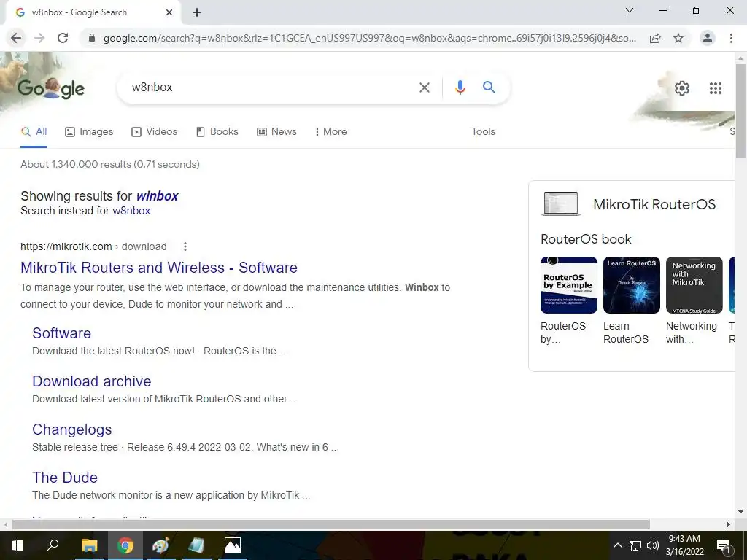Open The Dude sitelink
This screenshot has width=747, height=560.
(x=65, y=478)
